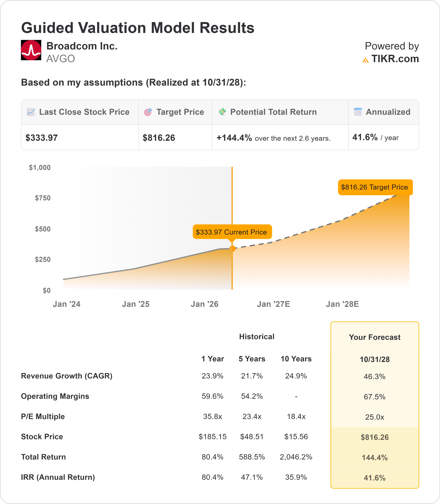The image size is (440, 504).
Task: Click the Your Forecast panel header
Action: click(375, 337)
